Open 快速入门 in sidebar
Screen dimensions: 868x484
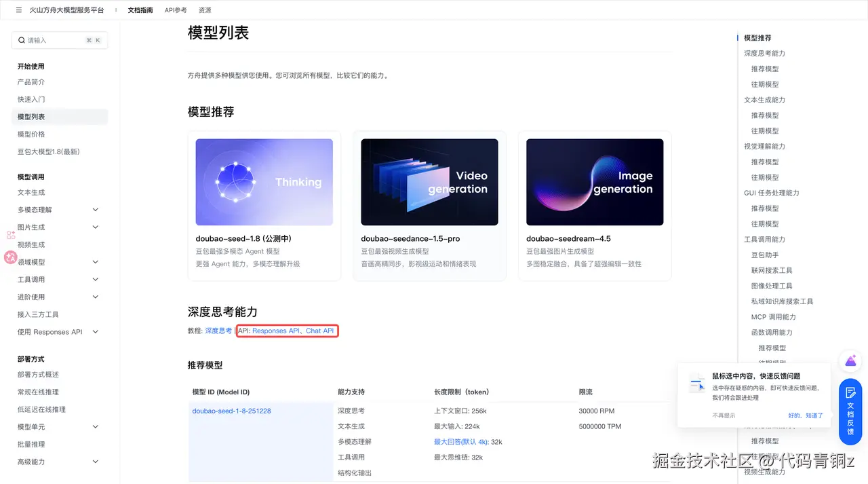pos(31,99)
